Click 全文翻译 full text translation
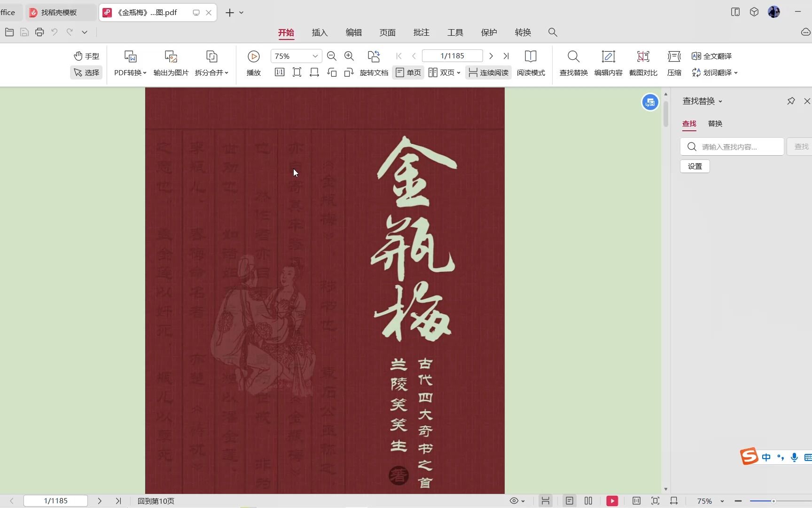 pyautogui.click(x=711, y=56)
